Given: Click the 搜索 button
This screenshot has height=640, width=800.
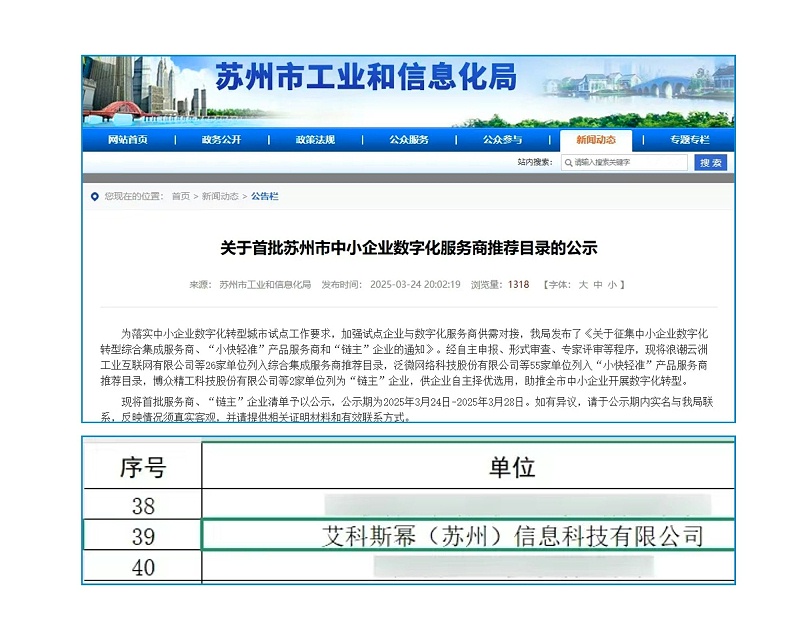Looking at the screenshot, I should (711, 163).
